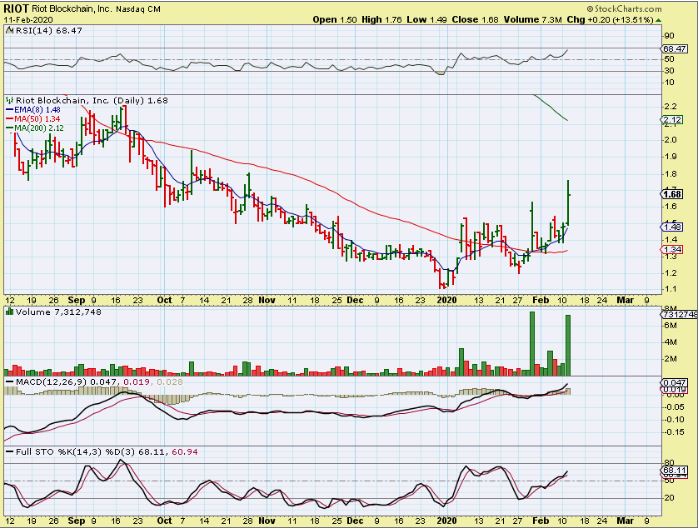
Task: Click the Full STO line icon
Action: [10, 452]
